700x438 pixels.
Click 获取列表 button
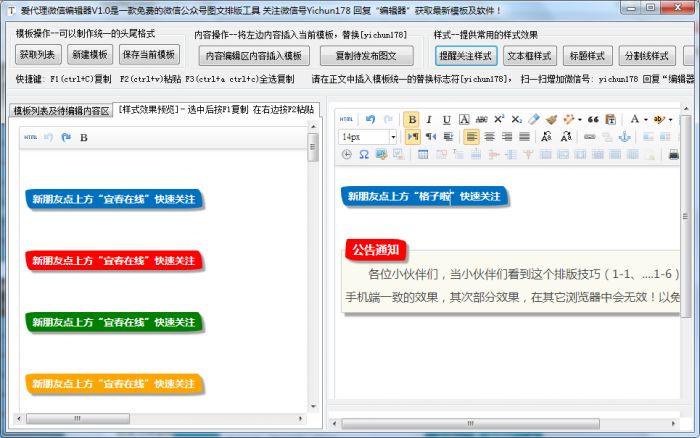click(x=38, y=54)
